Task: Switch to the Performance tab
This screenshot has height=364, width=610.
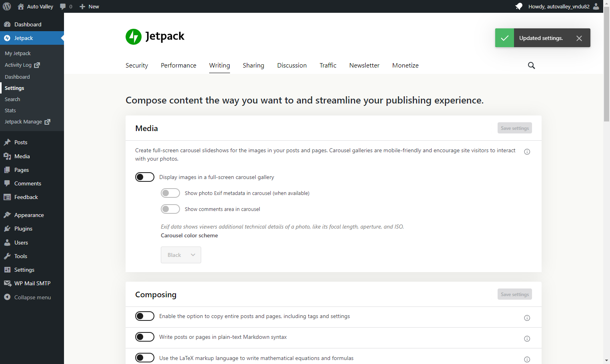Action: click(x=178, y=66)
